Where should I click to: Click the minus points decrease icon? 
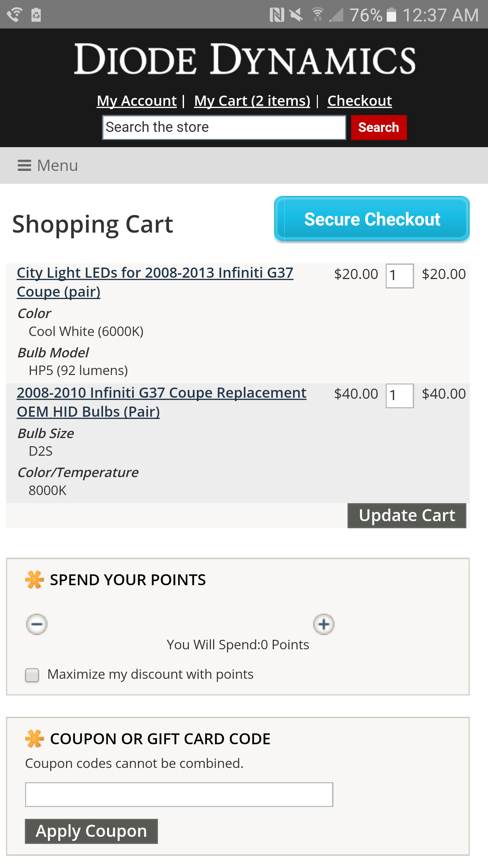37,624
